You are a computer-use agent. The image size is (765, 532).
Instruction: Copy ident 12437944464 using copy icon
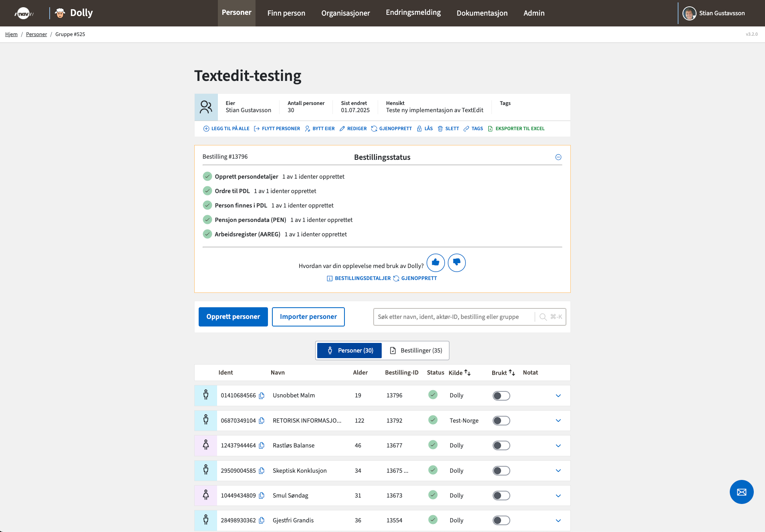pyautogui.click(x=262, y=445)
